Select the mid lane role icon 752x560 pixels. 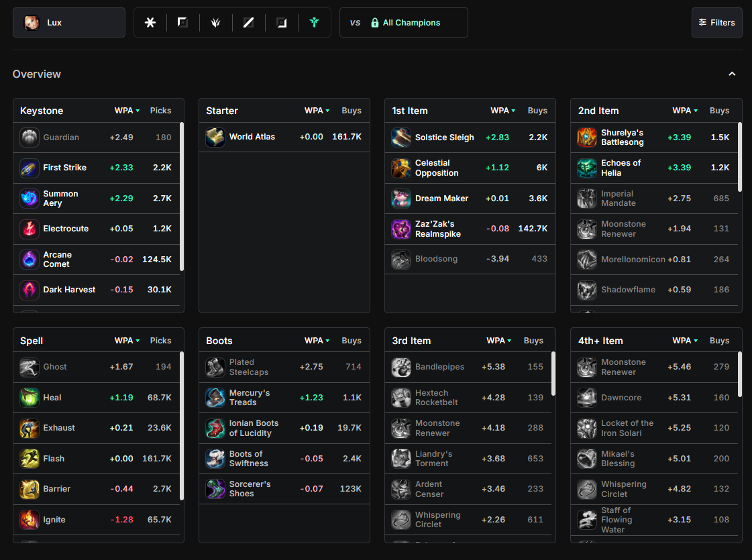click(x=248, y=23)
